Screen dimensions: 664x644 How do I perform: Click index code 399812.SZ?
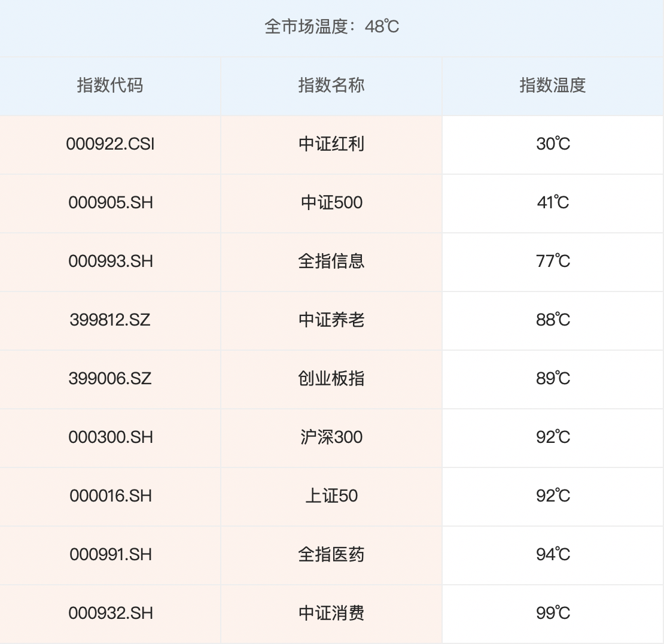click(x=110, y=320)
